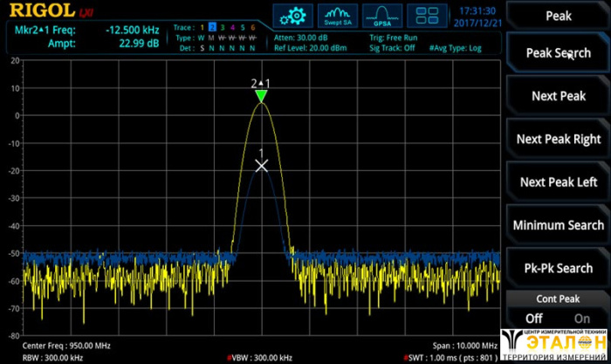Open the system settings gear icon
The width and height of the screenshot is (611, 364).
pos(293,15)
